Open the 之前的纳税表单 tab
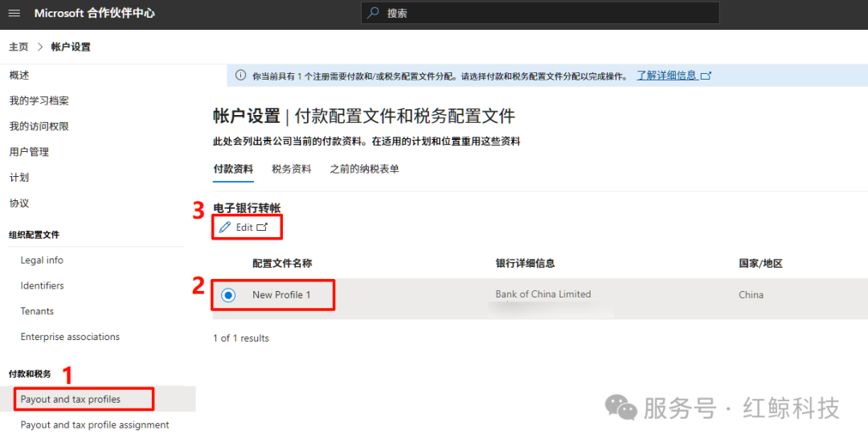 pyautogui.click(x=364, y=169)
